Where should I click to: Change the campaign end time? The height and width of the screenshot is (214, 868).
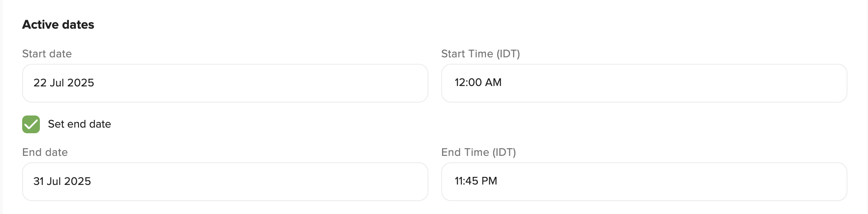[x=644, y=182]
